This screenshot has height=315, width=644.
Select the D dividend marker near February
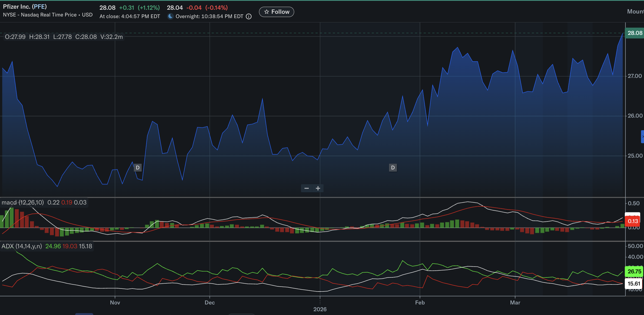(x=393, y=167)
